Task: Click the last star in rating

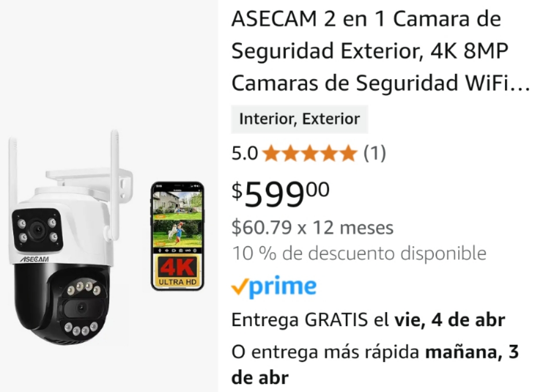Action: (348, 154)
